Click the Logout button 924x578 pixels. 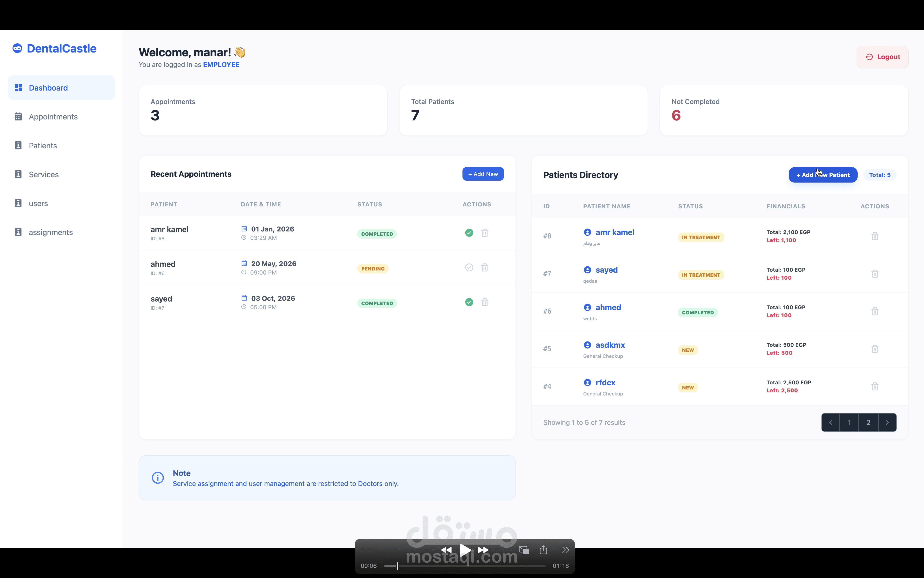(x=882, y=57)
